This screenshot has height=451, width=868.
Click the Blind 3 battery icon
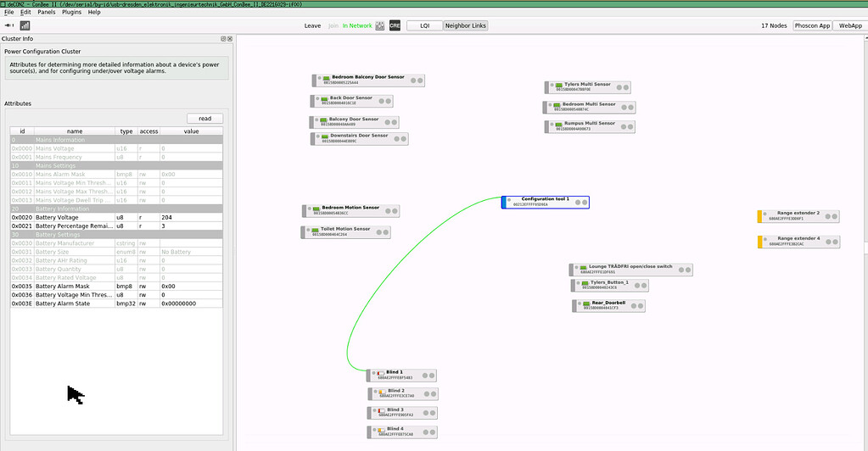382,412
